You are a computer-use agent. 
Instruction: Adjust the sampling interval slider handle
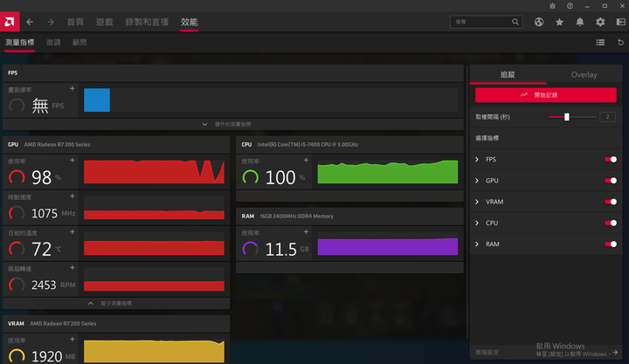click(x=566, y=117)
